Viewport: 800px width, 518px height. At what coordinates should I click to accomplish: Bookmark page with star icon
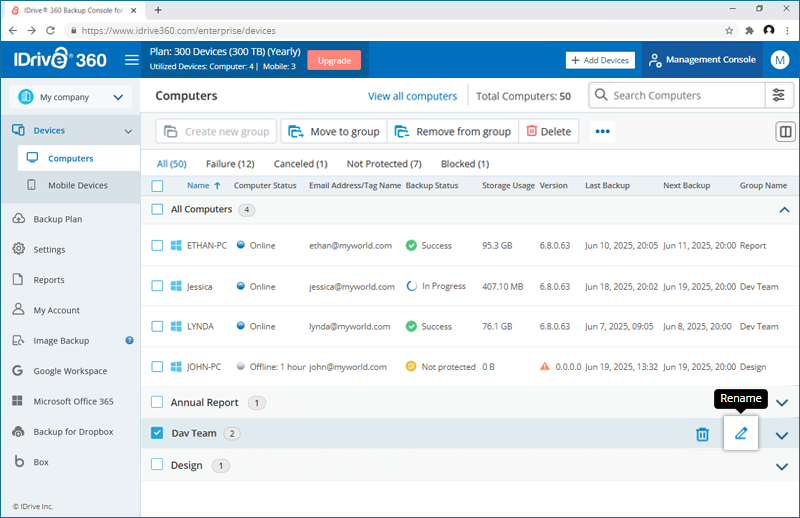coord(729,31)
